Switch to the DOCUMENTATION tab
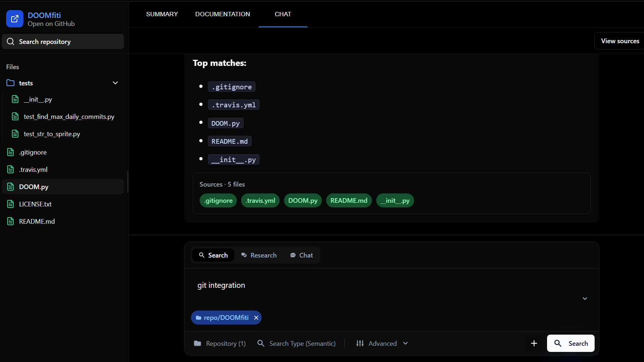Screen dimensions: 644x362 tap(223, 14)
